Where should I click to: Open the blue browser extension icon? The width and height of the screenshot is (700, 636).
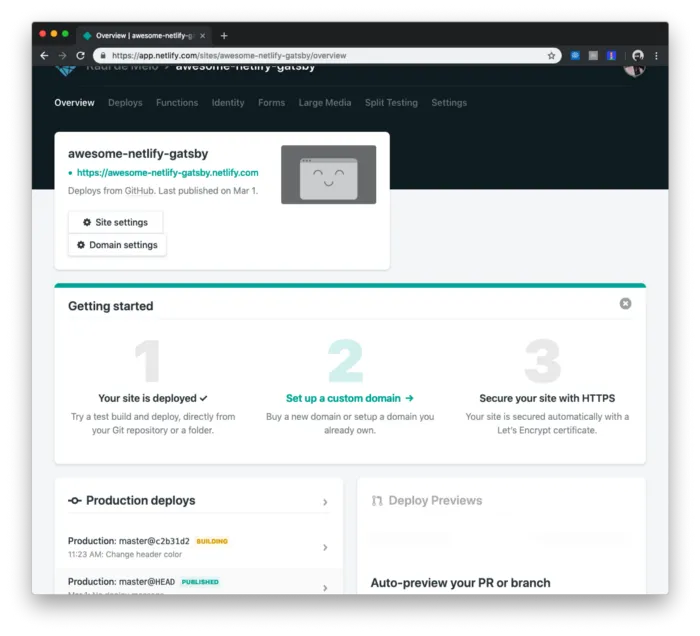click(x=575, y=56)
